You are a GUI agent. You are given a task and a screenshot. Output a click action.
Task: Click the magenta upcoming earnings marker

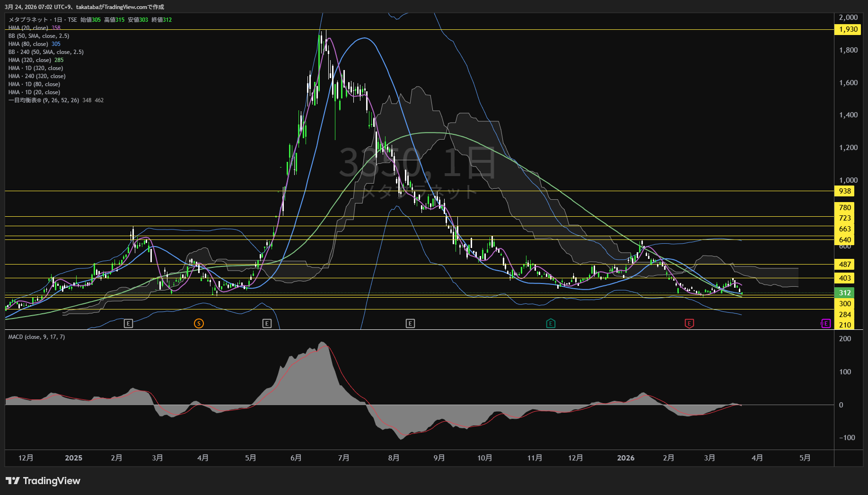[x=825, y=324]
